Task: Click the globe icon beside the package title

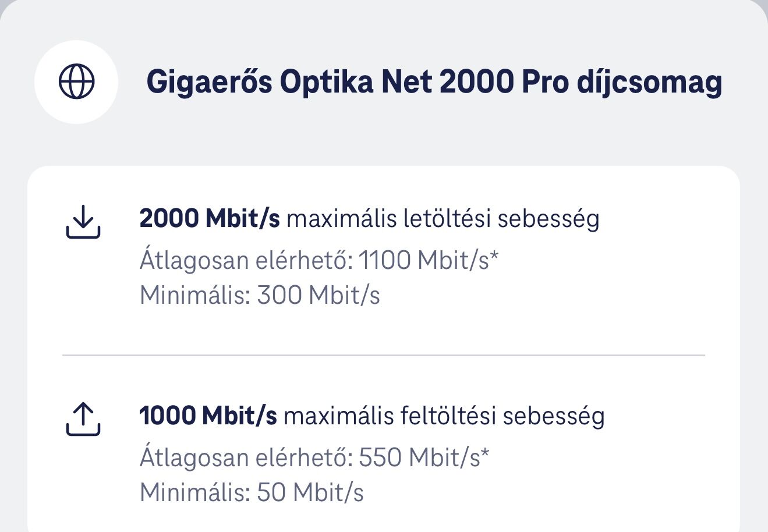Action: pyautogui.click(x=76, y=82)
